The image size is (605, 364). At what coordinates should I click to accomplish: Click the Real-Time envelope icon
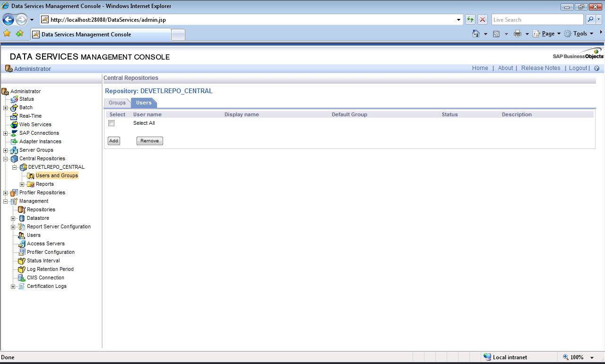[14, 116]
